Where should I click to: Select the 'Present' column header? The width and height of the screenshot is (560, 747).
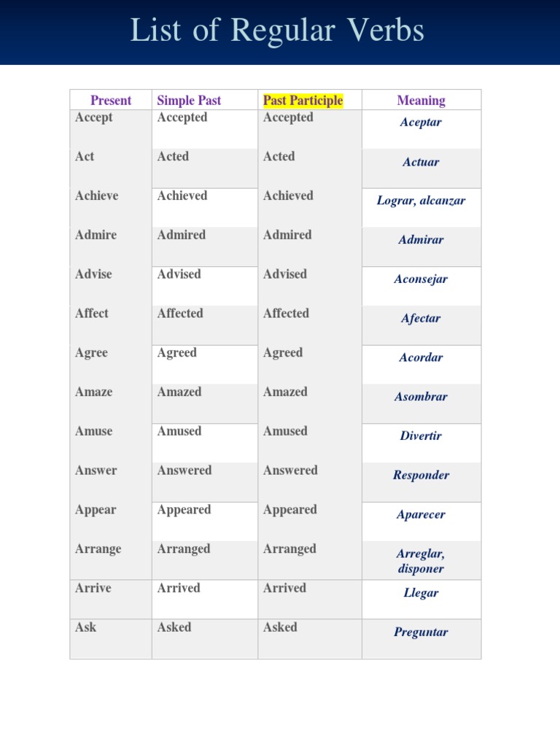tap(111, 101)
